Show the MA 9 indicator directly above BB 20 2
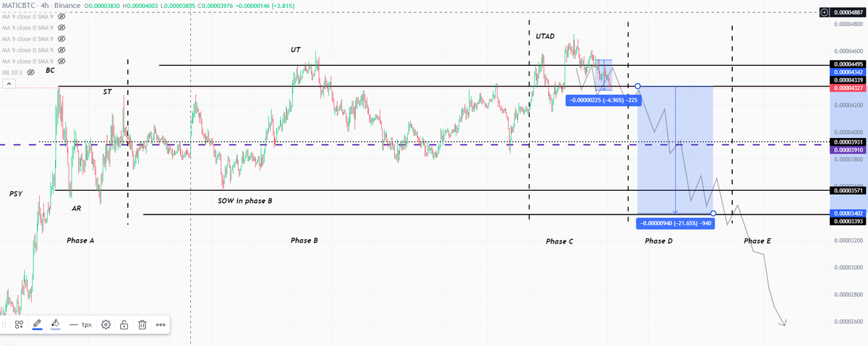The height and width of the screenshot is (346, 868). [x=61, y=61]
